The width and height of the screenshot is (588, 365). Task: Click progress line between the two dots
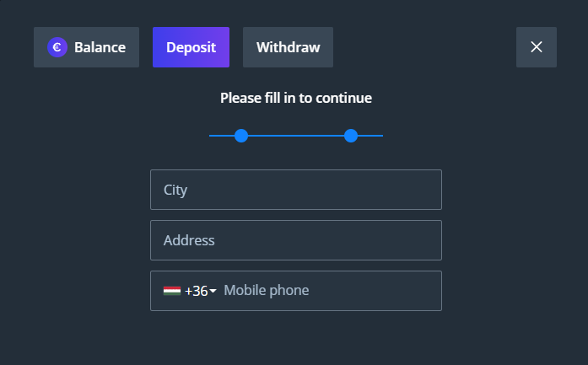click(296, 136)
